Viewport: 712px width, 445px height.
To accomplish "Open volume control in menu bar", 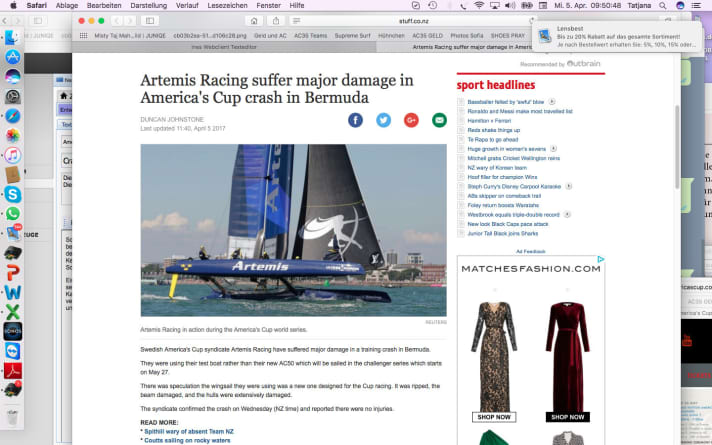I will 510,5.
